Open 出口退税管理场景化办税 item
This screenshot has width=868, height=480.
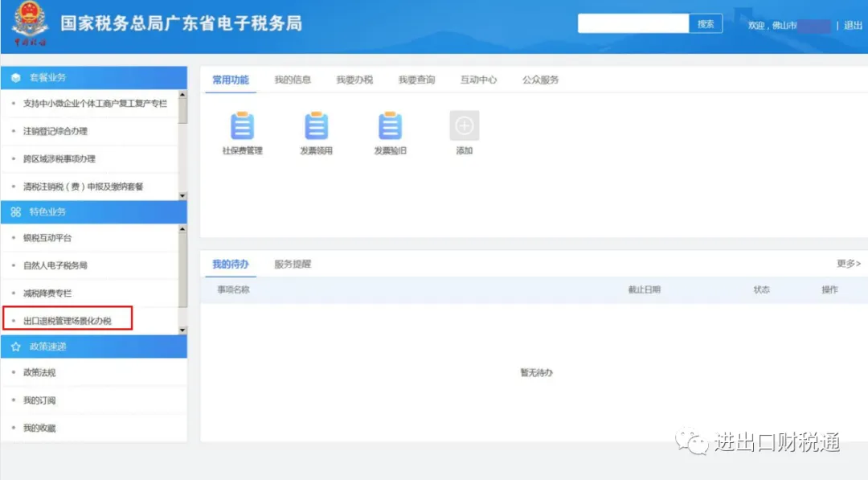click(x=68, y=321)
